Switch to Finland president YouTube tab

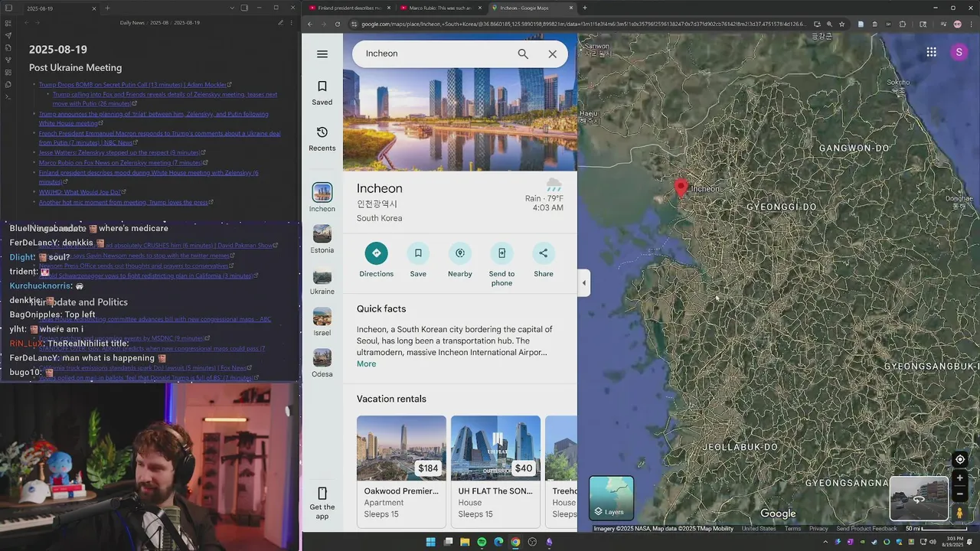(349, 8)
